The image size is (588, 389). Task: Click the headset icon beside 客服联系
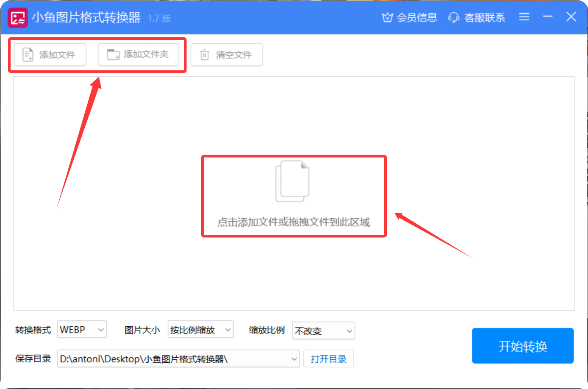pos(453,17)
